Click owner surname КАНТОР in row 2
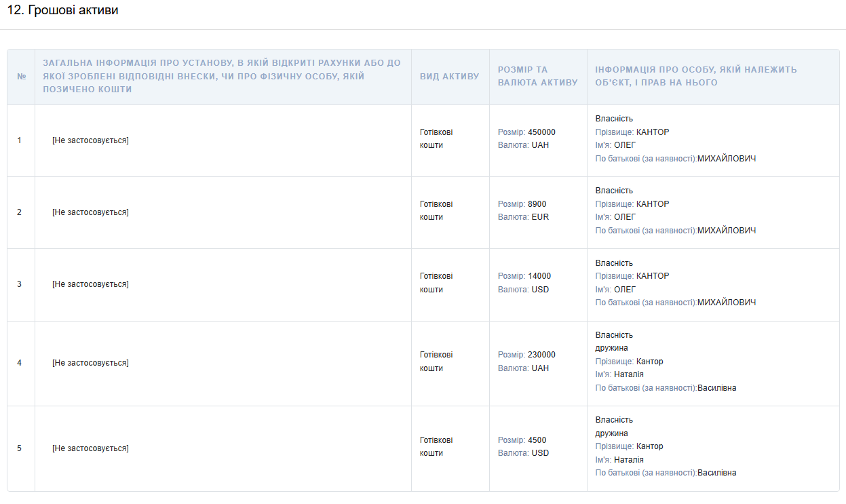 [x=652, y=204]
